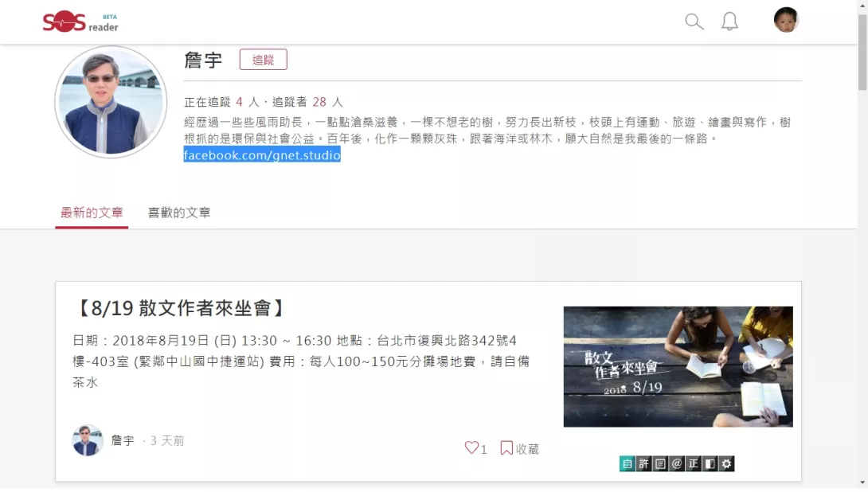Viewport: 868px width, 492px height.
Task: Like the article with the heart icon
Action: point(471,447)
